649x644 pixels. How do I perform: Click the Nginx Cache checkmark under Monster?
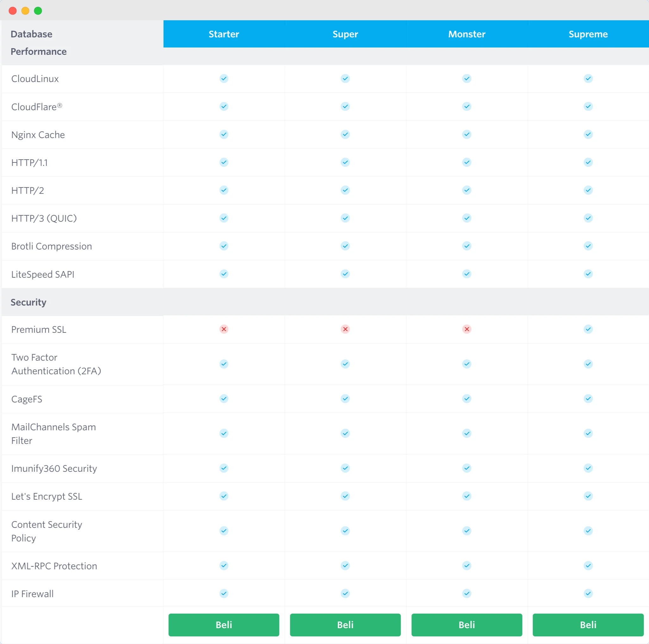click(467, 135)
